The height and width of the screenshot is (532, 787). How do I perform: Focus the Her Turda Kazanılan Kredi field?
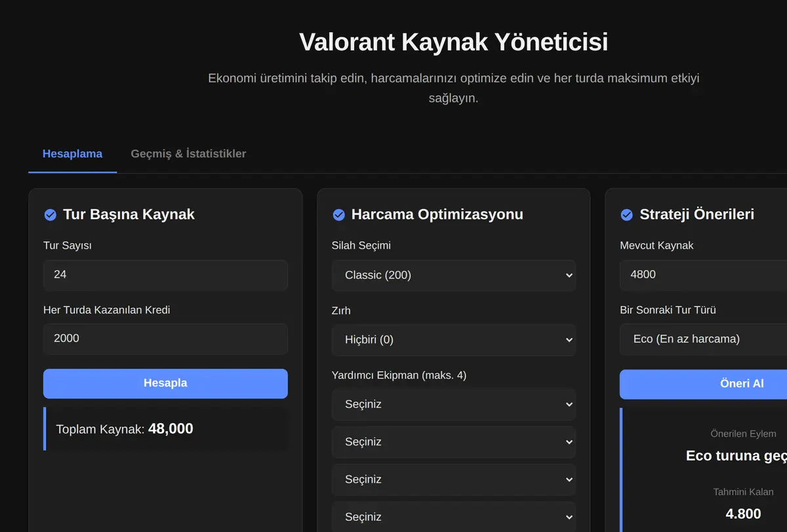coord(165,338)
